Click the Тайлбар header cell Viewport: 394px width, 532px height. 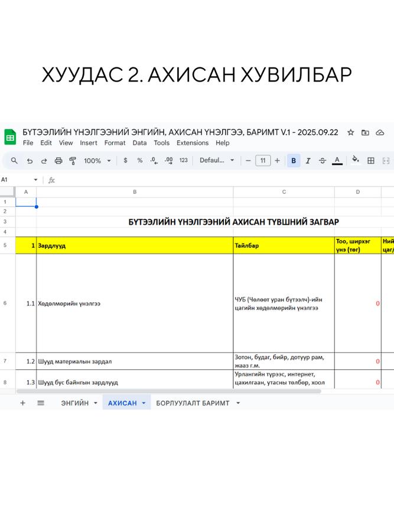(x=284, y=246)
